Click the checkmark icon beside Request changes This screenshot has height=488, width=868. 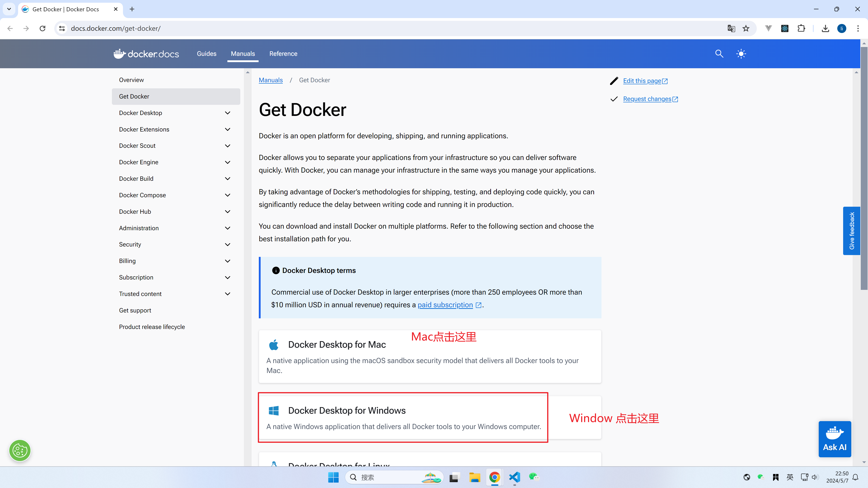pyautogui.click(x=614, y=99)
